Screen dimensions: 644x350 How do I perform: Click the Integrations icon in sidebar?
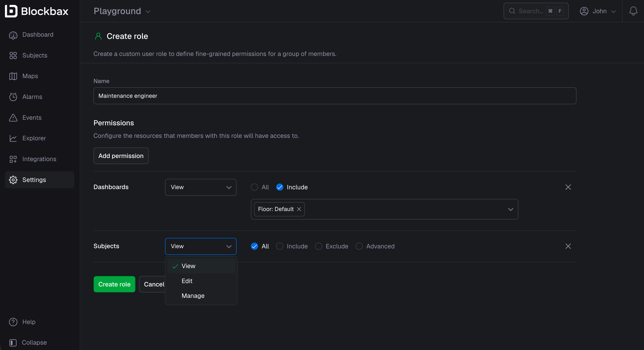click(13, 159)
